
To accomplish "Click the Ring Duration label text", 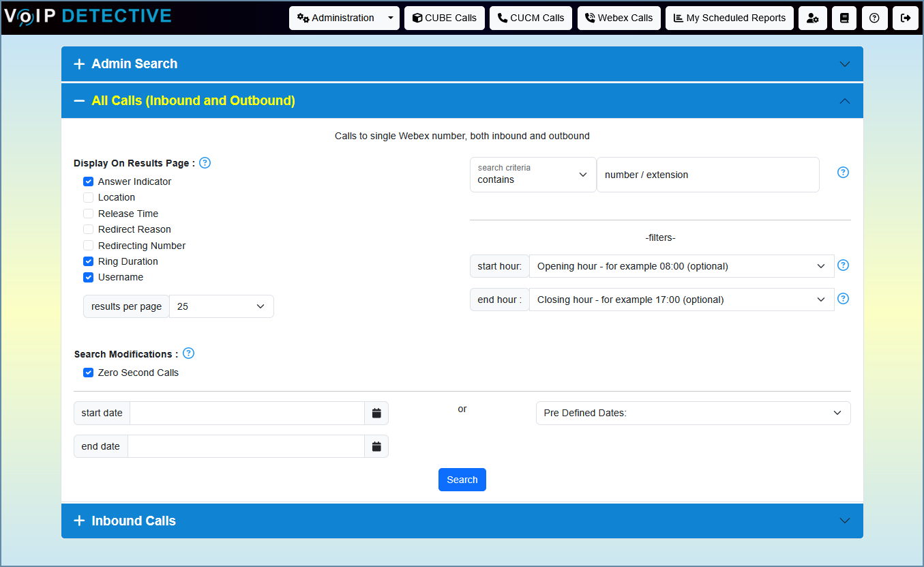I will point(128,261).
